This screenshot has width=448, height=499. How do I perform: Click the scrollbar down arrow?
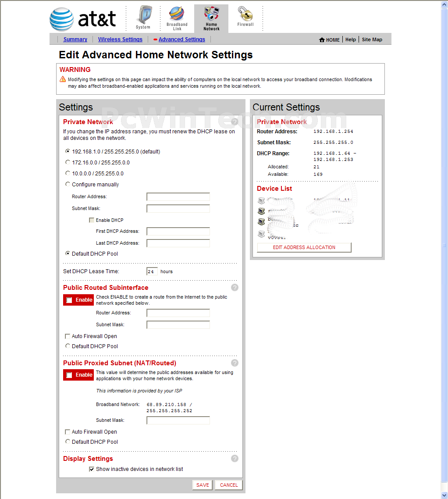pos(444,495)
